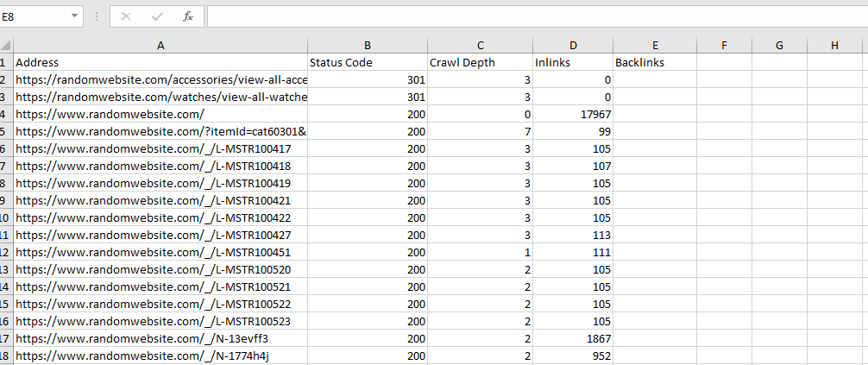The height and width of the screenshot is (365, 868).
Task: Select the https://www.randomwebsite.com/ homepage cell
Action: pyautogui.click(x=160, y=114)
